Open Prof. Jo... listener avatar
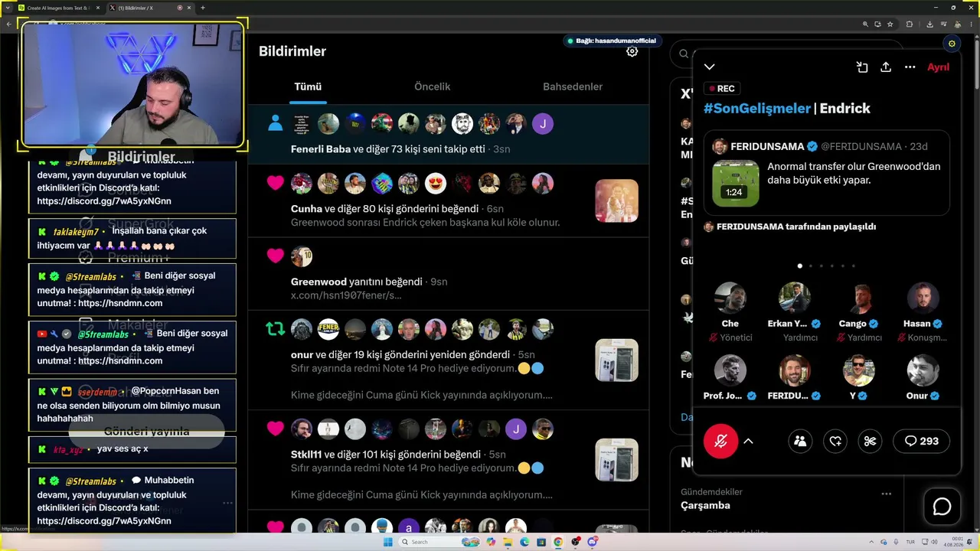Viewport: 980px width, 551px height. point(730,370)
